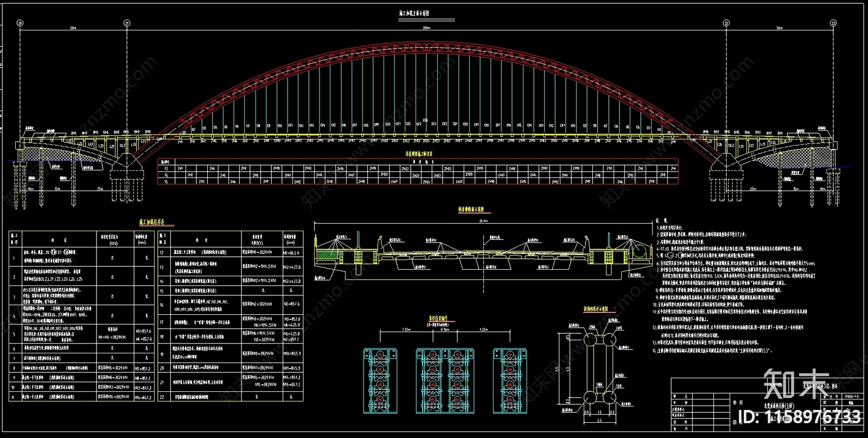The image size is (868, 438).
Task: Select the 2.5 width dimension under tube section
Action: coord(599,421)
